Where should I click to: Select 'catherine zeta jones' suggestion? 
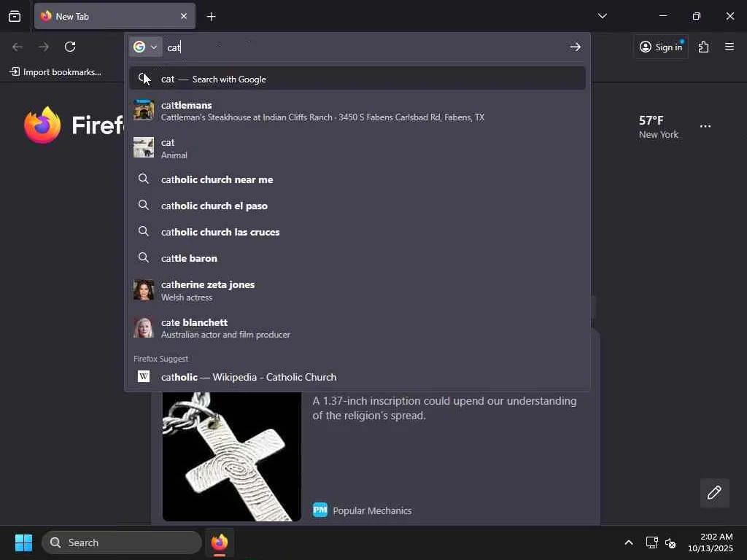pos(357,290)
